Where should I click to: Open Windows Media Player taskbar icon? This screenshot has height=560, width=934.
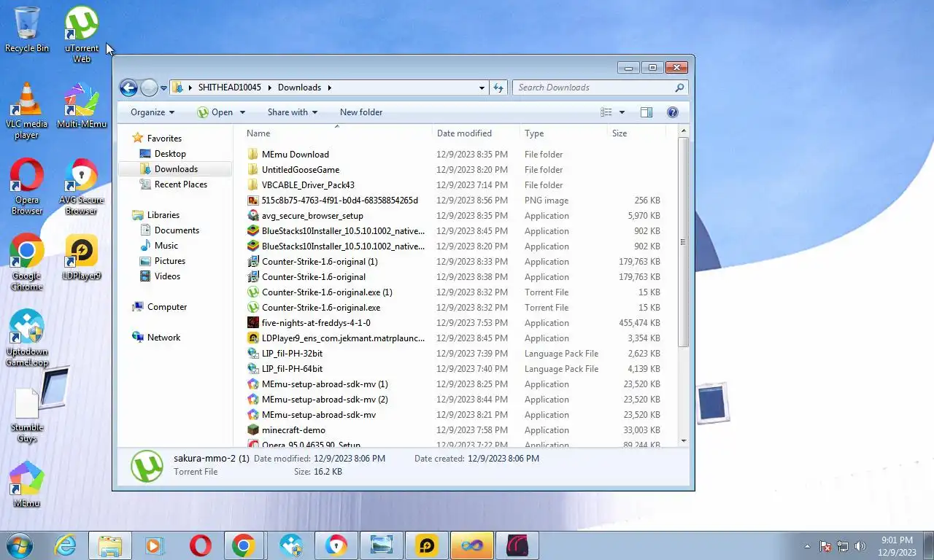point(153,545)
